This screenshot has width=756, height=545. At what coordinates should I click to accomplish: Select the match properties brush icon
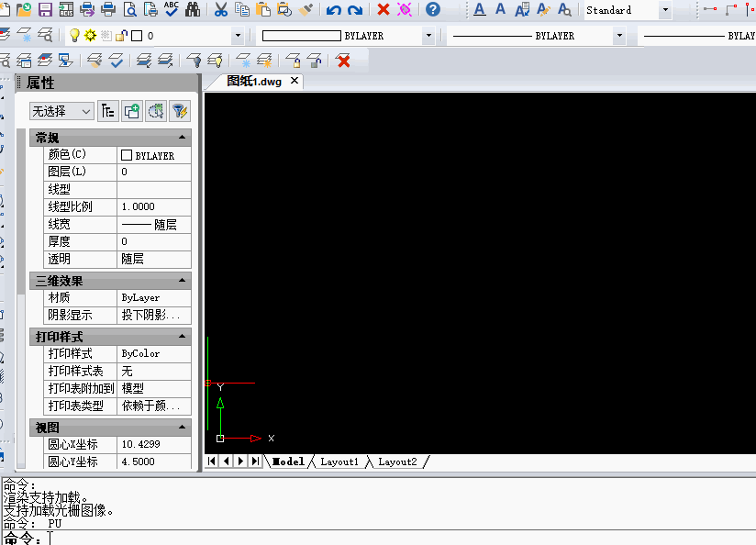pos(306,9)
